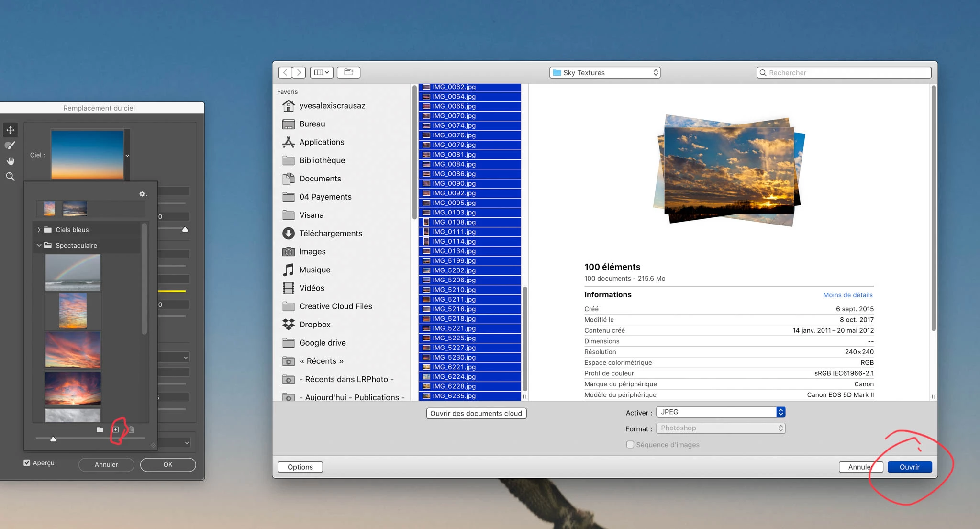Select the Hand tool
This screenshot has width=980, height=529.
click(11, 161)
